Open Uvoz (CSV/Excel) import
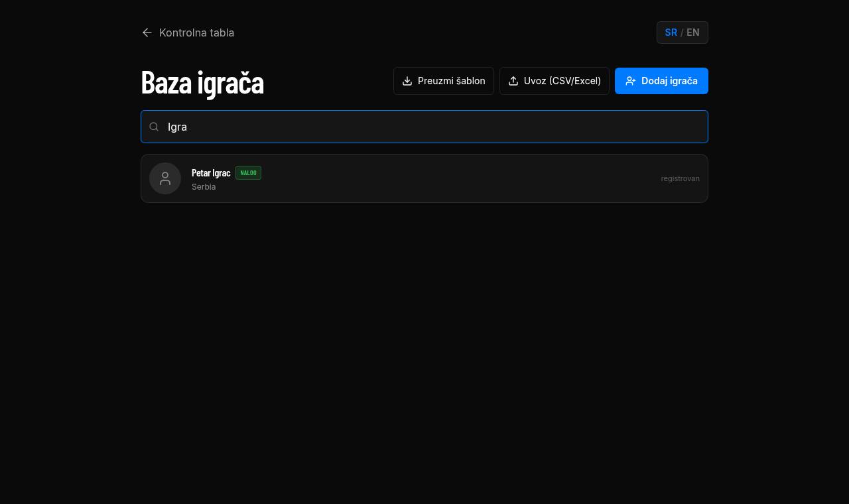This screenshot has height=504, width=849. (555, 81)
